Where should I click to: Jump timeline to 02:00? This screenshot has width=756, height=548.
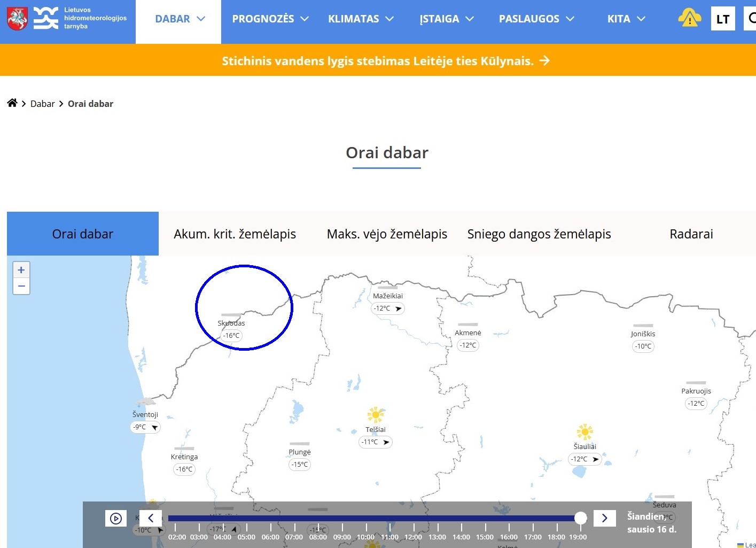pyautogui.click(x=177, y=537)
